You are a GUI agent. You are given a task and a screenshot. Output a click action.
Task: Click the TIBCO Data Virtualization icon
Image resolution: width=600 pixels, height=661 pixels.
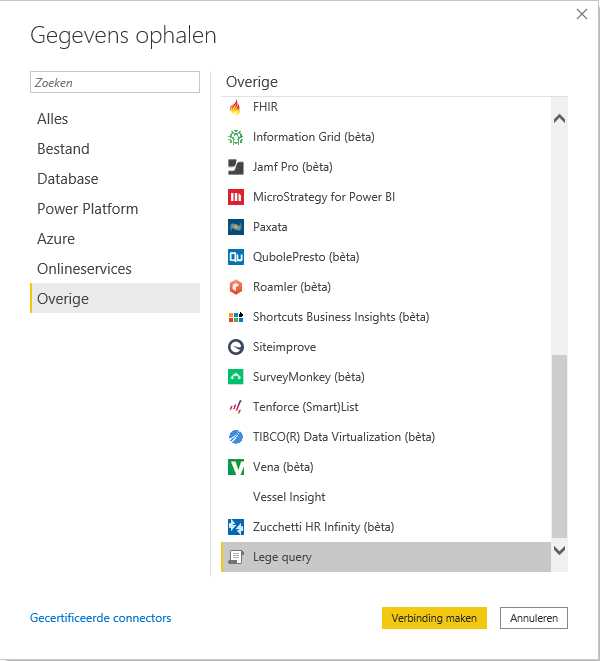pyautogui.click(x=236, y=437)
